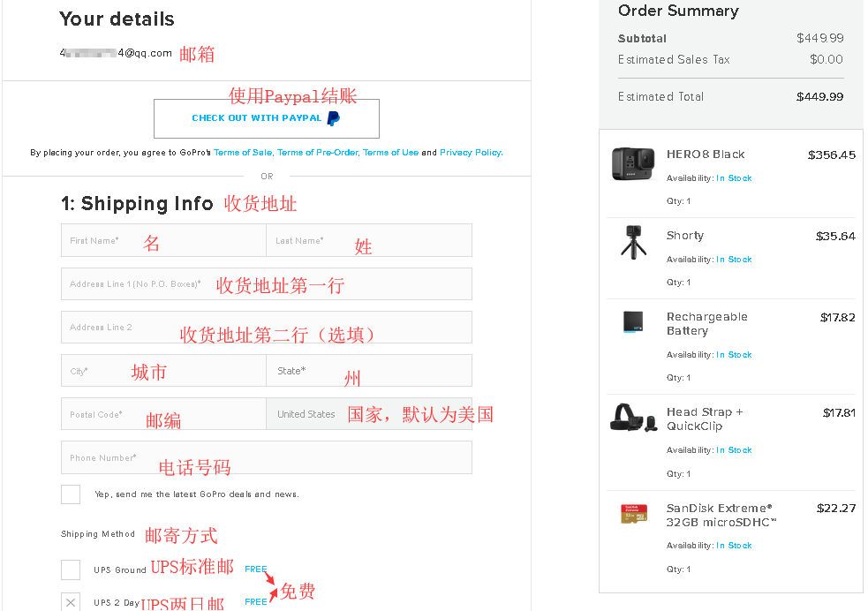This screenshot has height=611, width=868.
Task: Click the Address Line 2 field
Action: (267, 327)
